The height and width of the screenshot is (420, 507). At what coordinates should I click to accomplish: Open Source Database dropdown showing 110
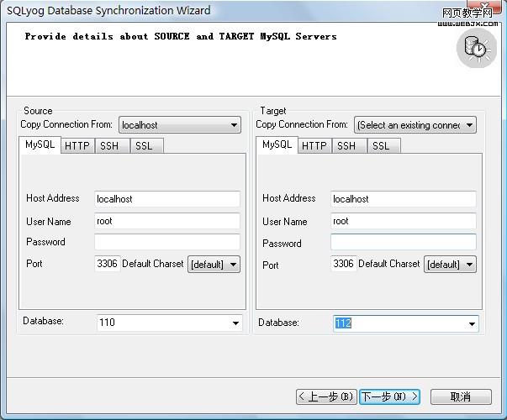pos(170,323)
